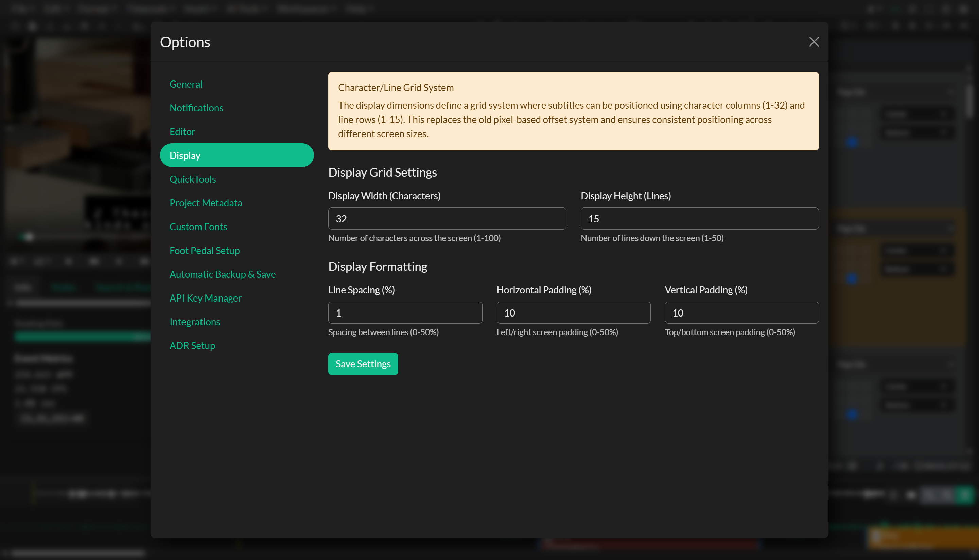Image resolution: width=979 pixels, height=560 pixels.
Task: Click the Vertical Padding field
Action: click(741, 313)
